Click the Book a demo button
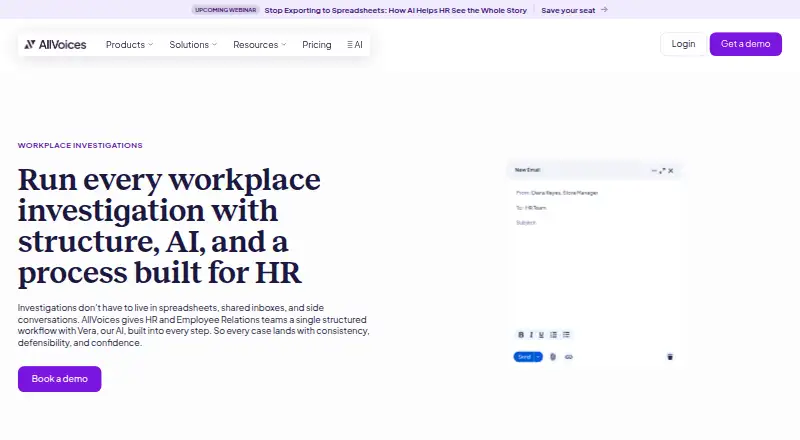Image resolution: width=800 pixels, height=440 pixels. click(60, 379)
